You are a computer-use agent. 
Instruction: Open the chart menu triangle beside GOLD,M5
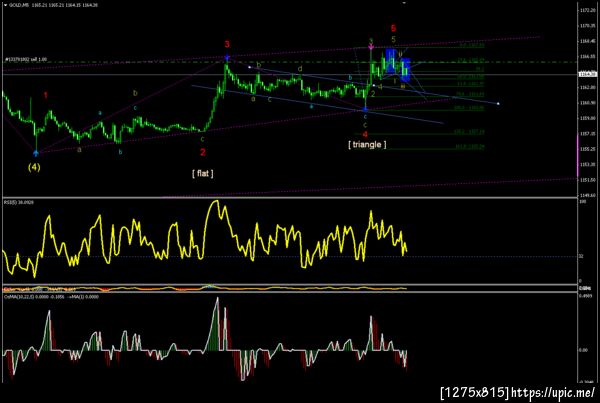tap(5, 5)
